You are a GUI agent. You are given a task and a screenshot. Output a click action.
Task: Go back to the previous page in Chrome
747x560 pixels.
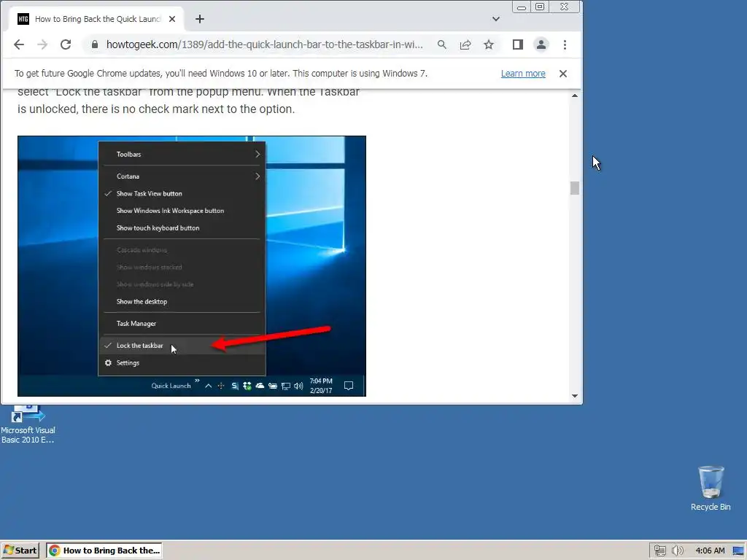tap(19, 44)
